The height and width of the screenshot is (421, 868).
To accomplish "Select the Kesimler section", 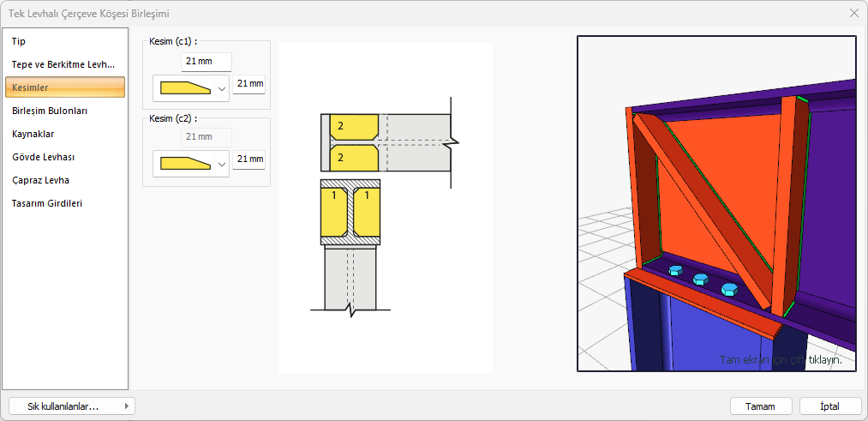I will 65,87.
